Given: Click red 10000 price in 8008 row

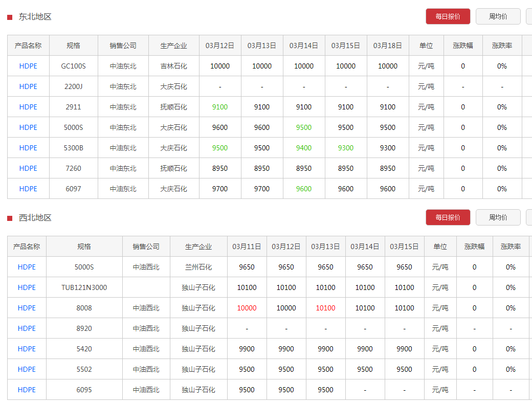Looking at the screenshot, I should [247, 308].
